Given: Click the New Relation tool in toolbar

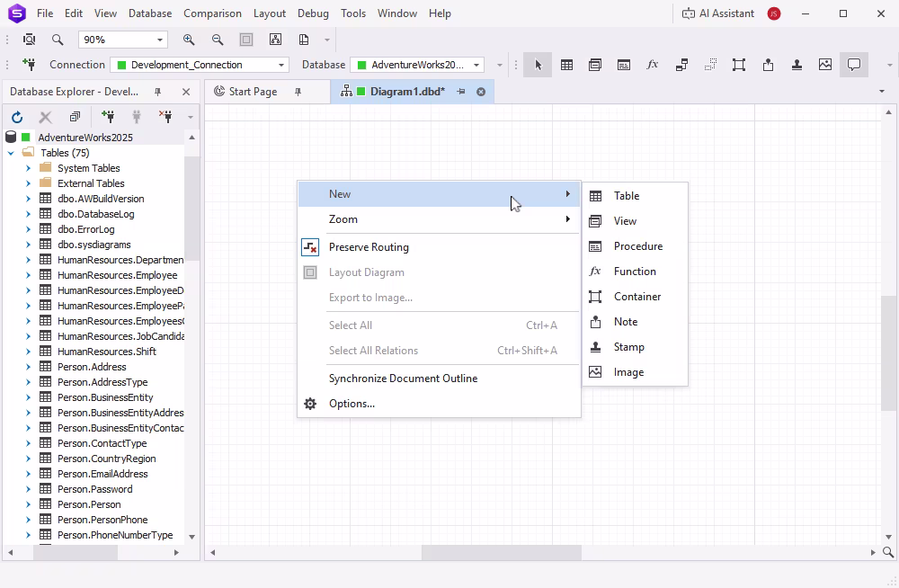Looking at the screenshot, I should [x=681, y=65].
